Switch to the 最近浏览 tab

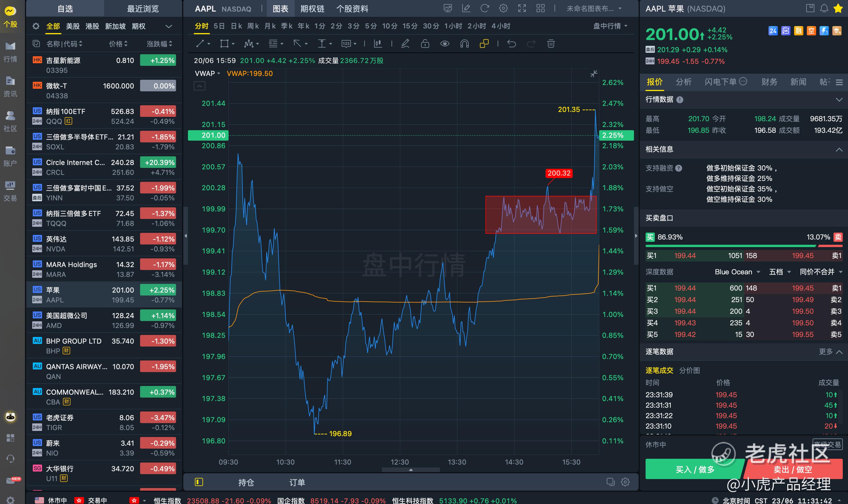coord(143,8)
